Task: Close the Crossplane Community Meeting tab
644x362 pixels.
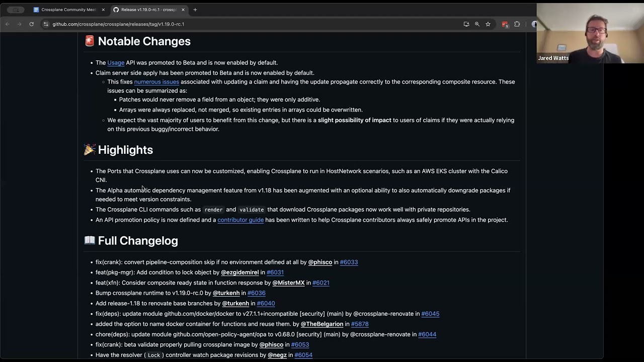Action: pyautogui.click(x=103, y=10)
